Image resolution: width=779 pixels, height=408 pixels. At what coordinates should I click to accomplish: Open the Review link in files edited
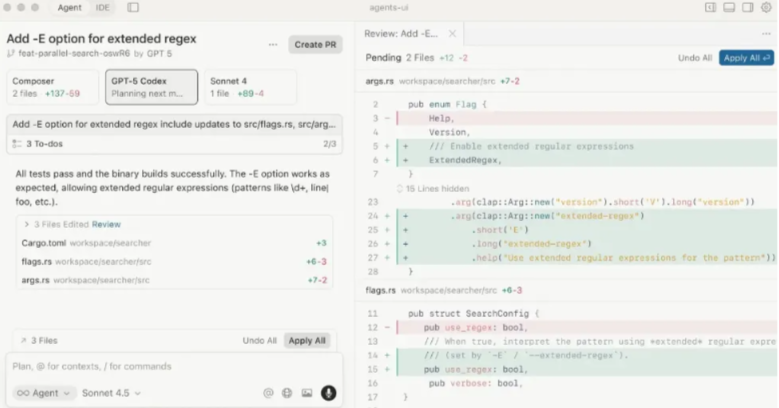106,225
